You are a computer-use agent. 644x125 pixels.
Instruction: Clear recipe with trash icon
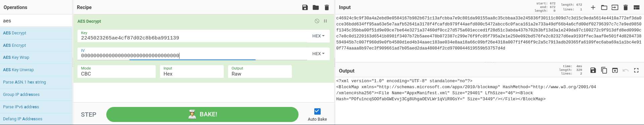[x=327, y=7]
